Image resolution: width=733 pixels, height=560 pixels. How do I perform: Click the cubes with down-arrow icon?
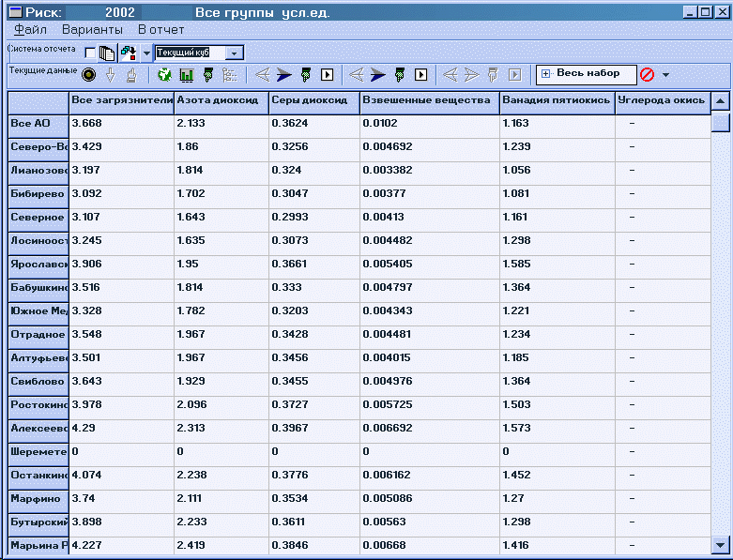point(129,53)
